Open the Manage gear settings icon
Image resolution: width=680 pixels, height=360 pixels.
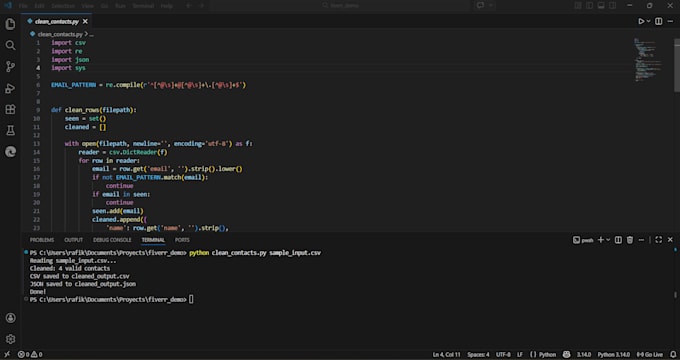(x=10, y=339)
